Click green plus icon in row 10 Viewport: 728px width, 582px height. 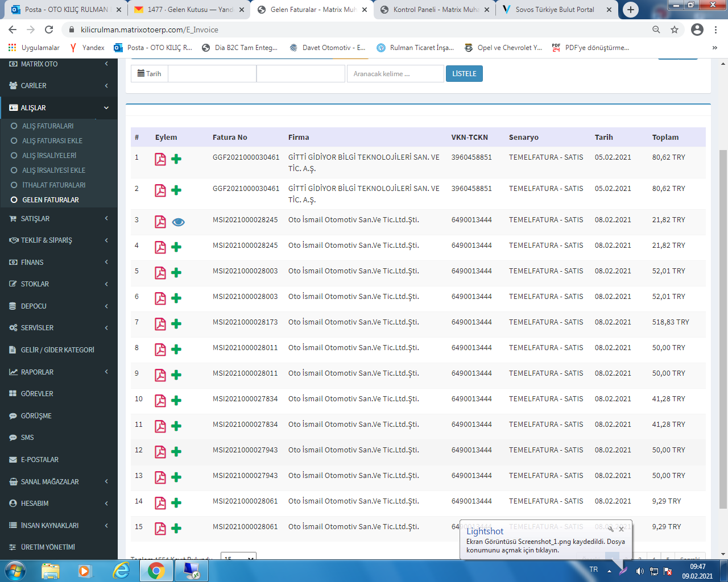[x=176, y=401]
